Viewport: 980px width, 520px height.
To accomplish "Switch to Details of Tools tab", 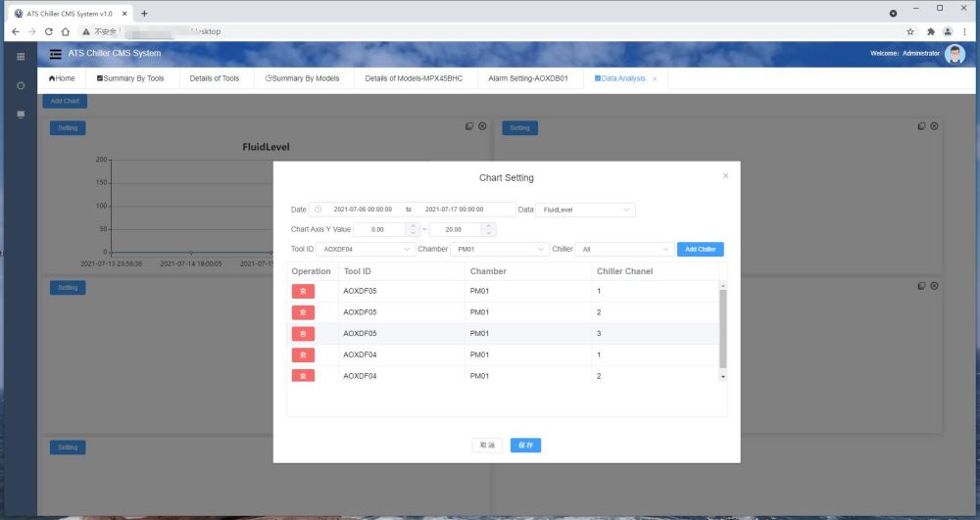I will pos(215,78).
